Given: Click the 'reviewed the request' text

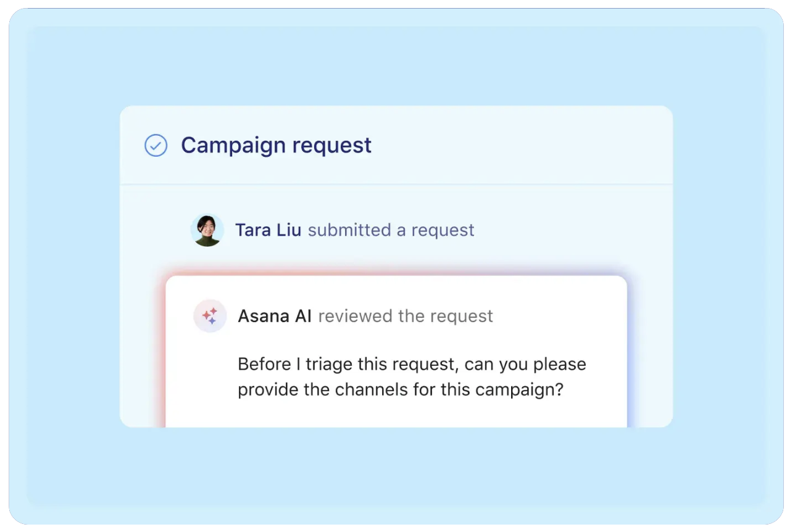Looking at the screenshot, I should (x=406, y=316).
